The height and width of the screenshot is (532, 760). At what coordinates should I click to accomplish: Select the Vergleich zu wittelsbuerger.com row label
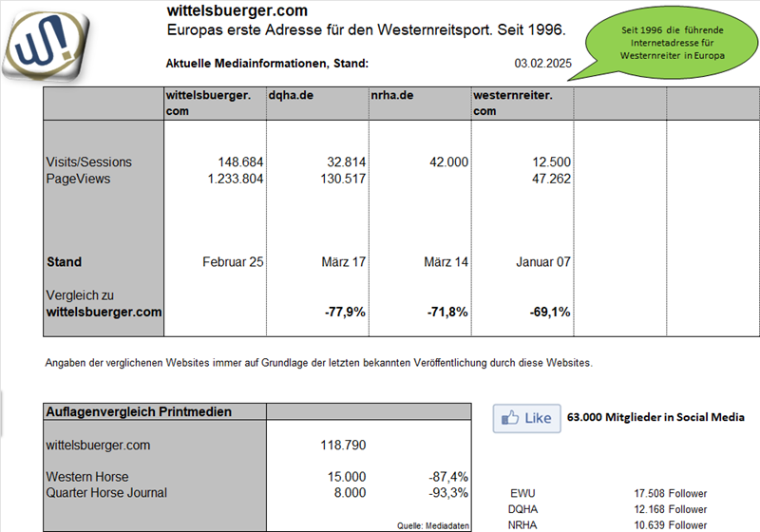pyautogui.click(x=104, y=304)
